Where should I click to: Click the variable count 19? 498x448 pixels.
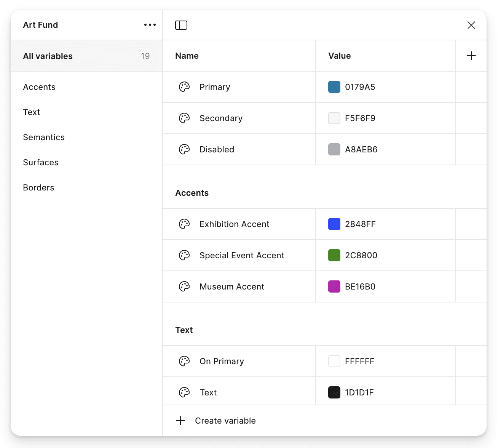pos(145,56)
